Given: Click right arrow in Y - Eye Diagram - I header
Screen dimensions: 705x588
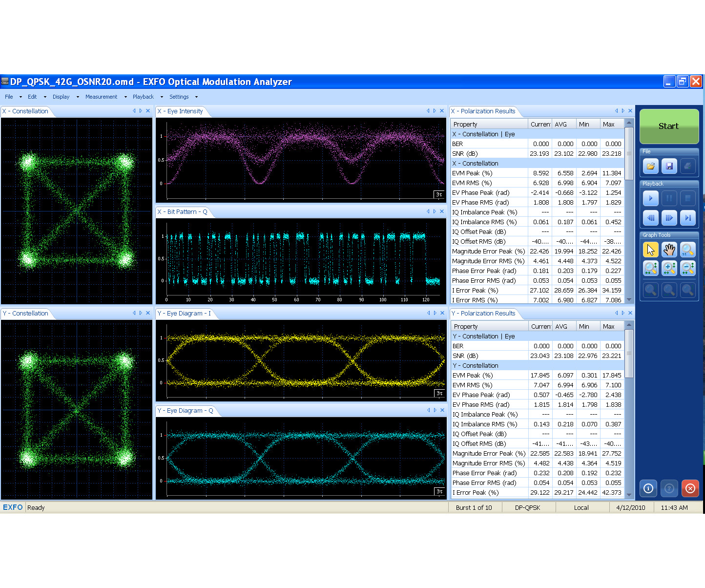Looking at the screenshot, I should click(x=435, y=313).
